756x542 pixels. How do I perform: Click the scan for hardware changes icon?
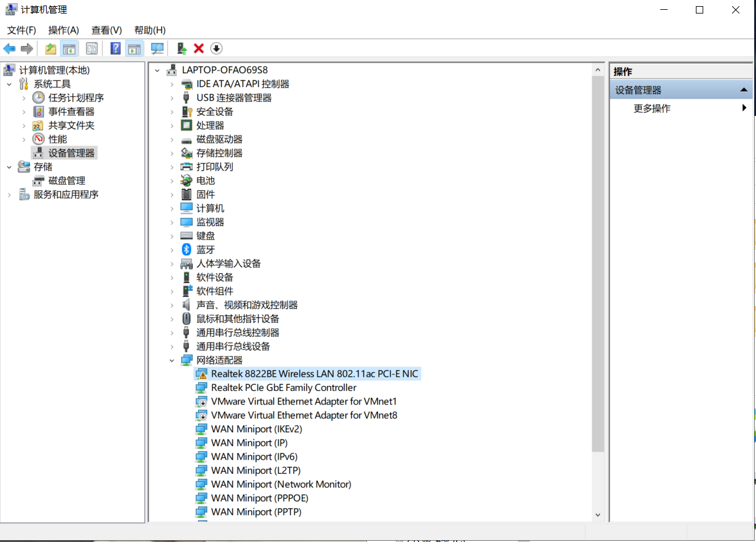point(158,48)
